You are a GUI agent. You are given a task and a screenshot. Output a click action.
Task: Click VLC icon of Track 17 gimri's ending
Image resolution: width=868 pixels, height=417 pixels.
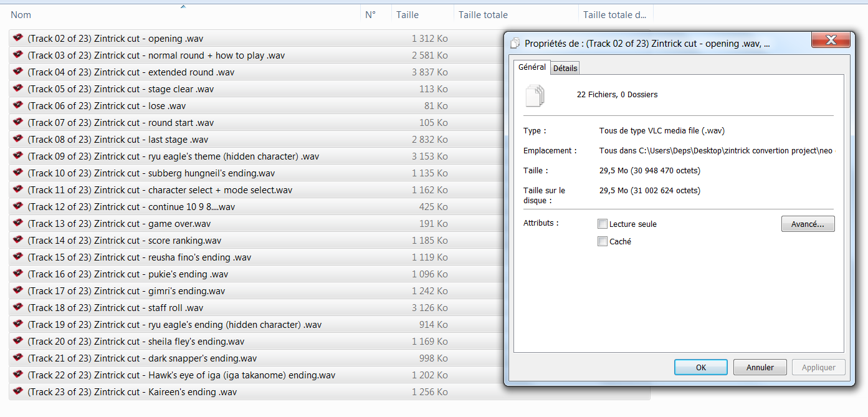[18, 290]
